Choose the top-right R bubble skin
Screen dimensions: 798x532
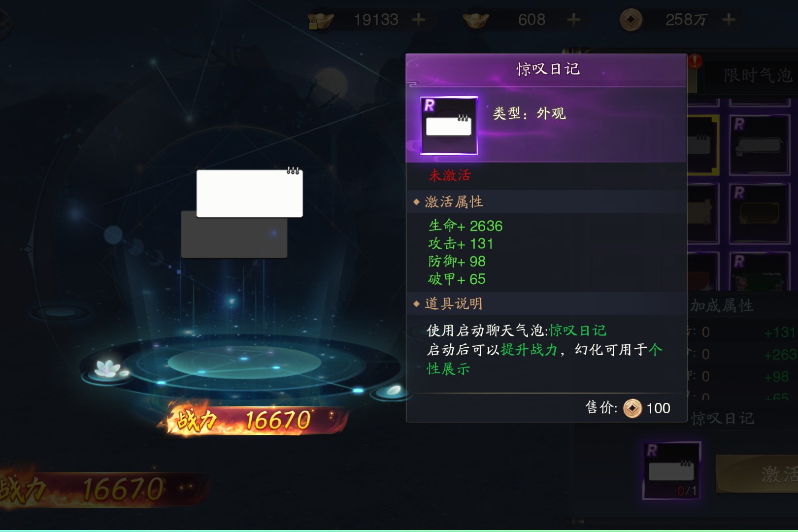760,145
